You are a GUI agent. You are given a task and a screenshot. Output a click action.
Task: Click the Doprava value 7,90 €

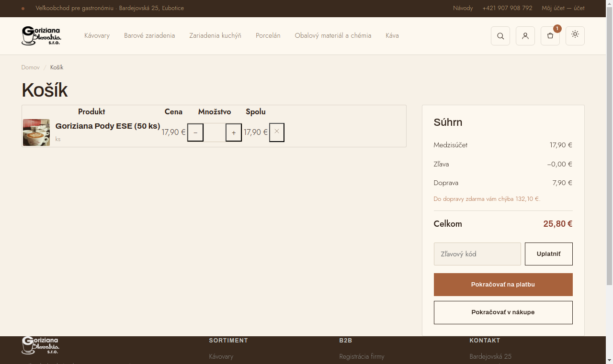point(562,183)
